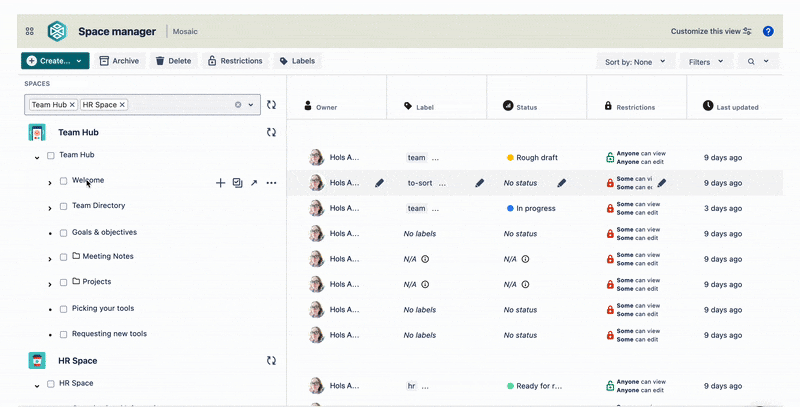
Task: Click info icon in Meeting Notes status cell
Action: (525, 259)
